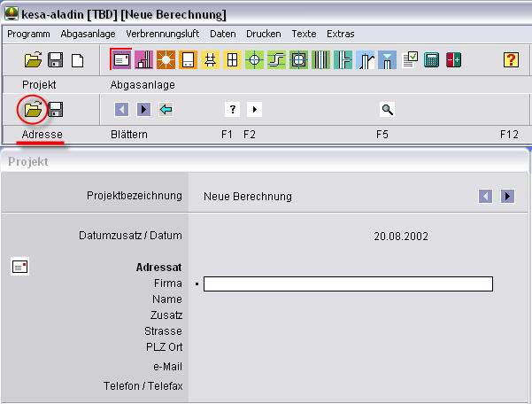
Task: Open the Programm menu
Action: pos(28,34)
